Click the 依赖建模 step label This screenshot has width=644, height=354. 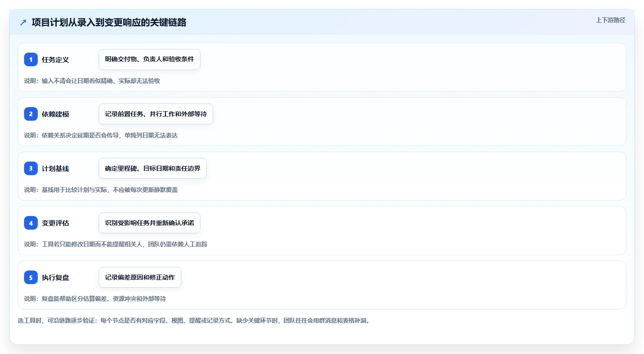pyautogui.click(x=55, y=114)
